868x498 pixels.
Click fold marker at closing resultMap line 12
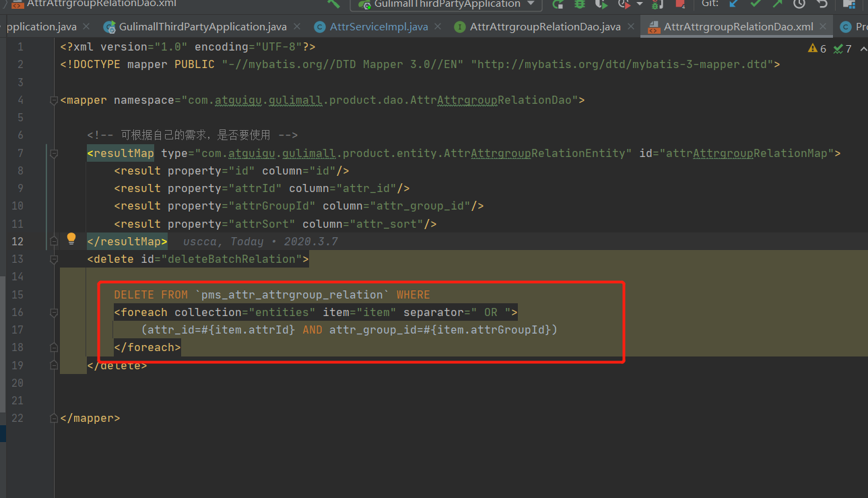click(54, 241)
